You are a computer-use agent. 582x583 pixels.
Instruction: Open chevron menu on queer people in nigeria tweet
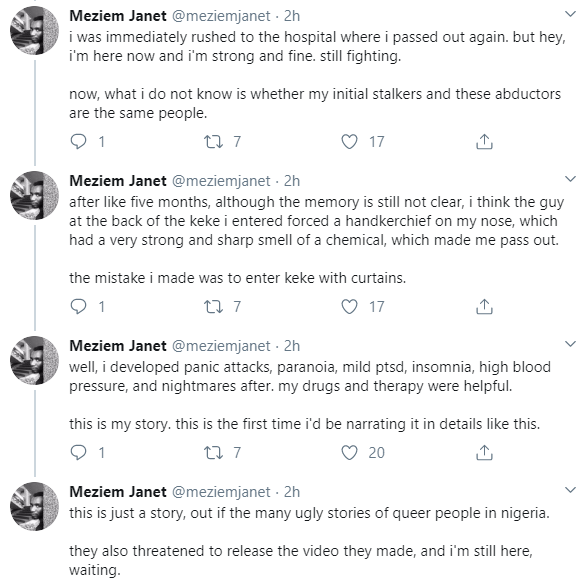click(x=570, y=490)
